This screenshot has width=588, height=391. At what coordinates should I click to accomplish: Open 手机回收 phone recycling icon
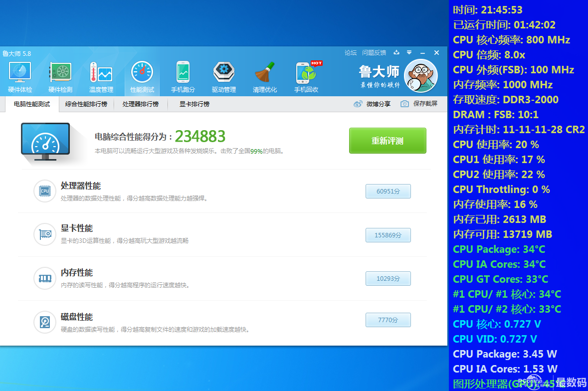pos(306,76)
